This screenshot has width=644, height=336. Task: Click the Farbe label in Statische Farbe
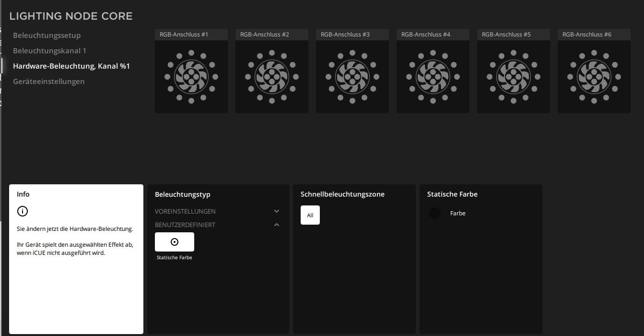[458, 213]
